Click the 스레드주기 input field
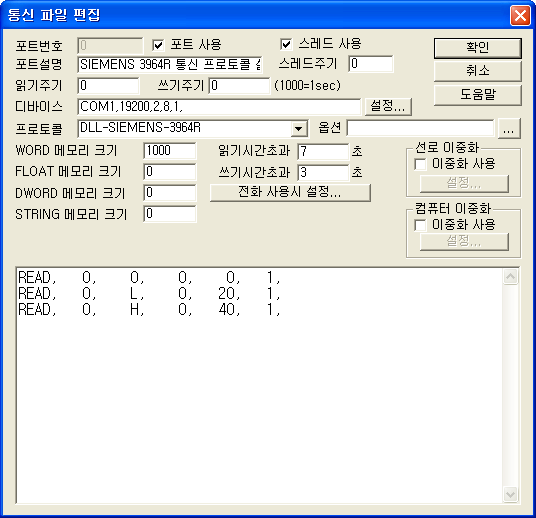The height and width of the screenshot is (518, 536). pos(371,64)
